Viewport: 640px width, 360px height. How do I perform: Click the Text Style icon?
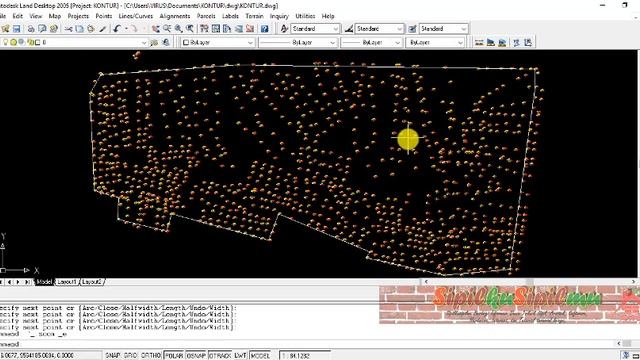284,29
